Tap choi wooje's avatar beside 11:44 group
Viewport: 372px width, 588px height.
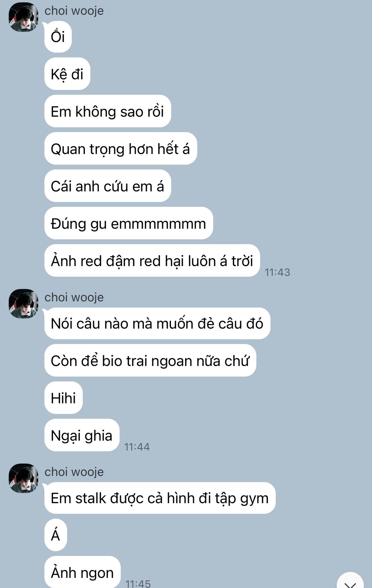23,303
